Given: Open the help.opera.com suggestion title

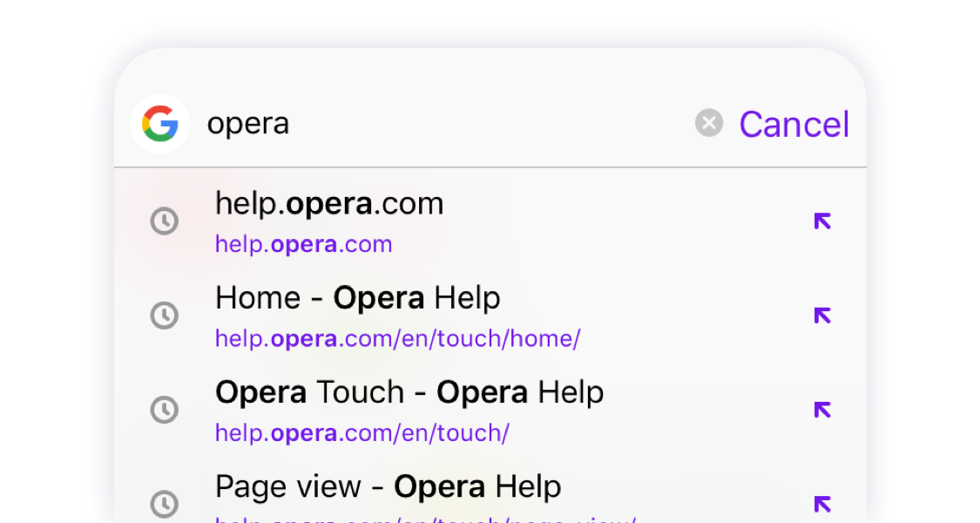Looking at the screenshot, I should 329,204.
